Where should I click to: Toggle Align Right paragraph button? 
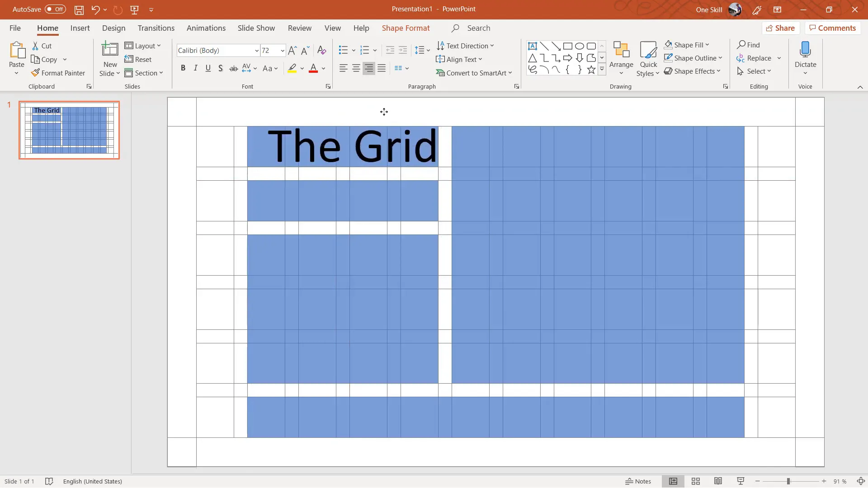[x=369, y=68]
